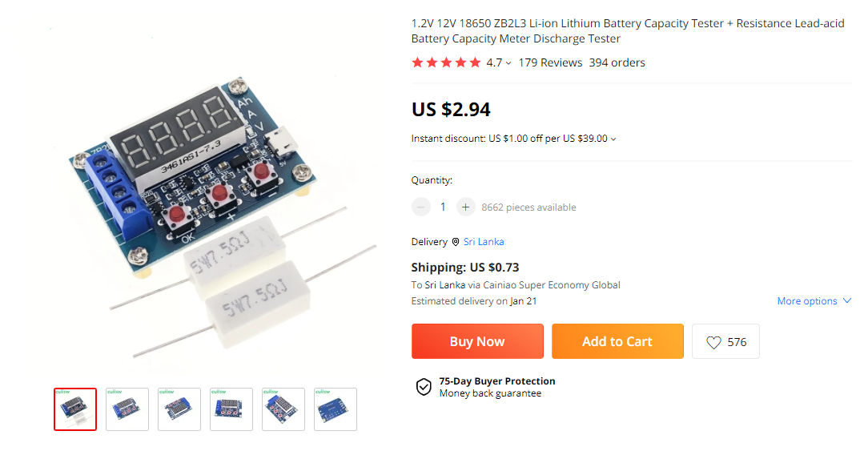
Task: Select the fourth front-view product thumbnail
Action: 231,409
